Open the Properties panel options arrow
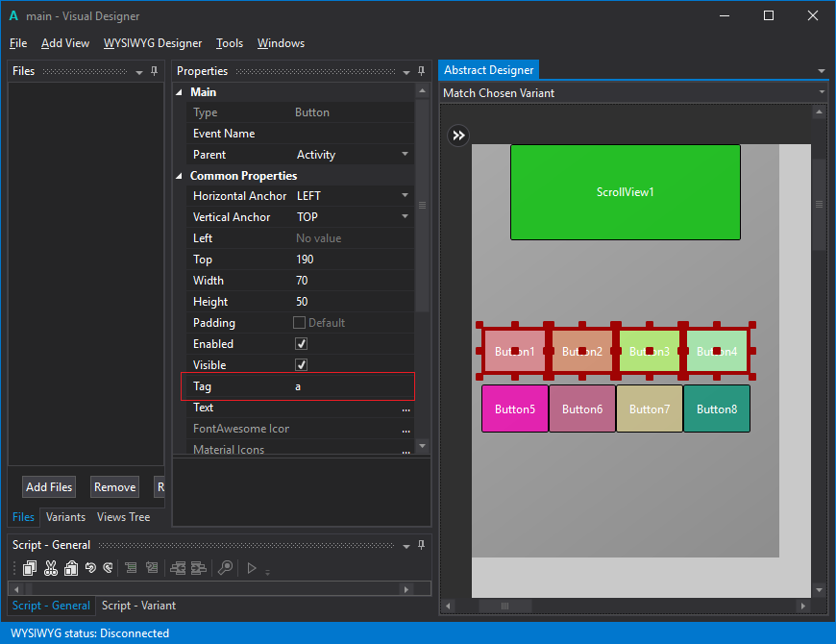The image size is (836, 644). coord(406,72)
